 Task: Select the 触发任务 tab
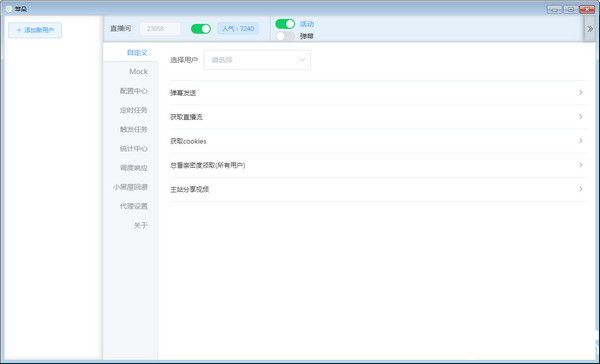tap(134, 129)
